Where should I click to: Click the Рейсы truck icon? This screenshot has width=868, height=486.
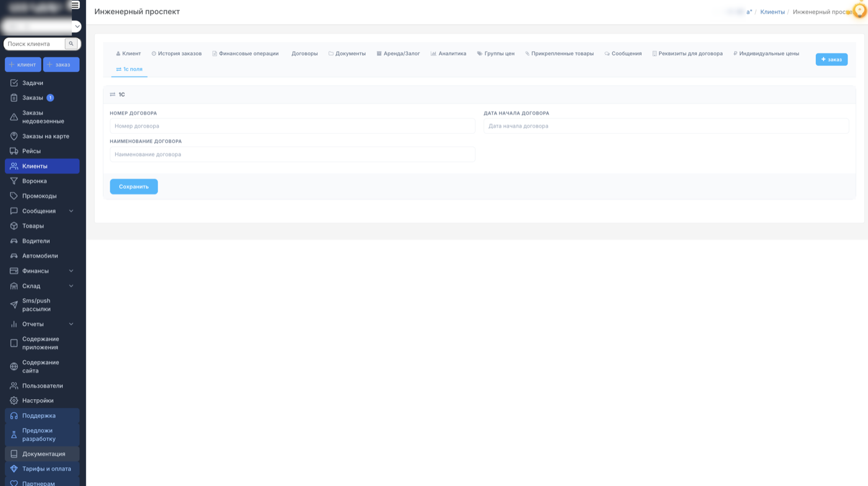pos(14,151)
